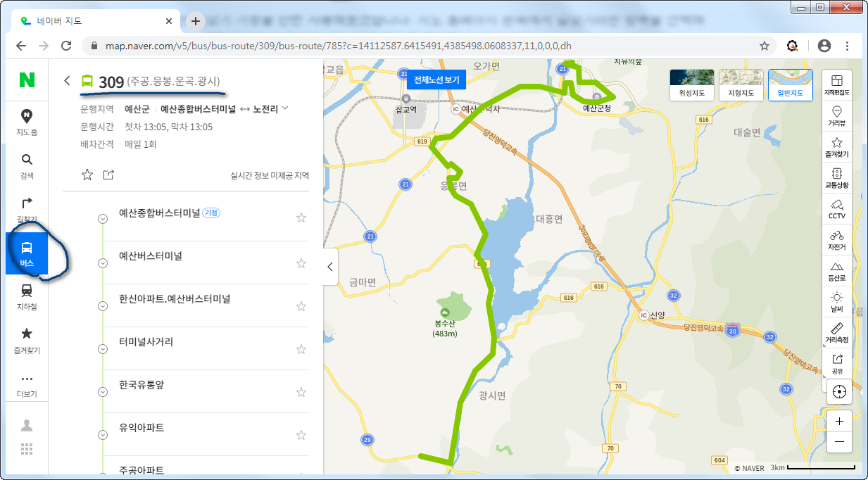The image size is (868, 480).
Task: Bookmark this page with the star
Action: click(x=764, y=46)
